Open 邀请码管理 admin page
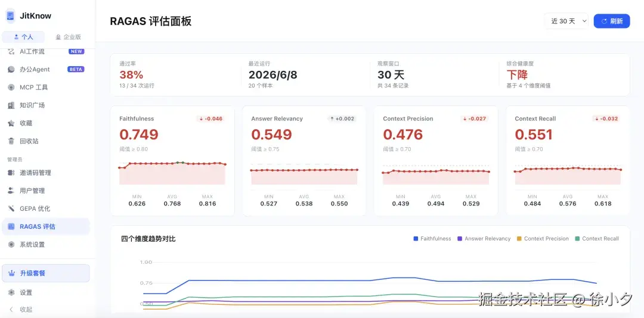Image resolution: width=644 pixels, height=318 pixels. coord(46,173)
